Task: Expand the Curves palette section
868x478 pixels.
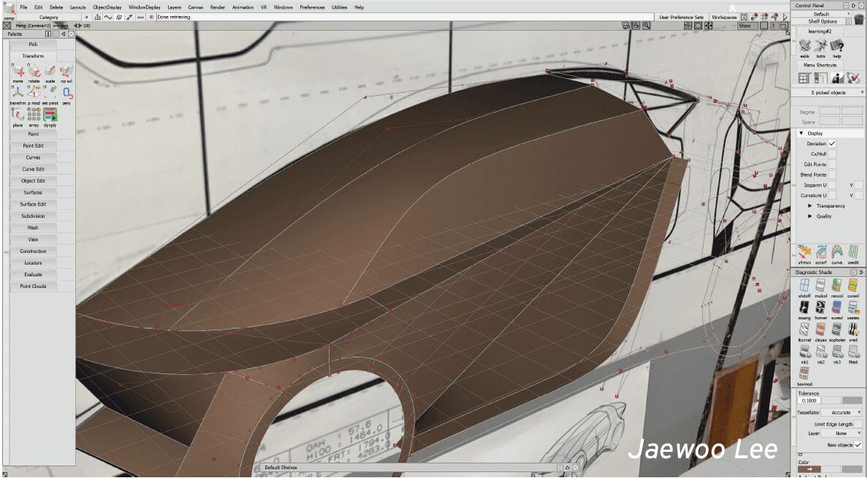Action: point(33,157)
